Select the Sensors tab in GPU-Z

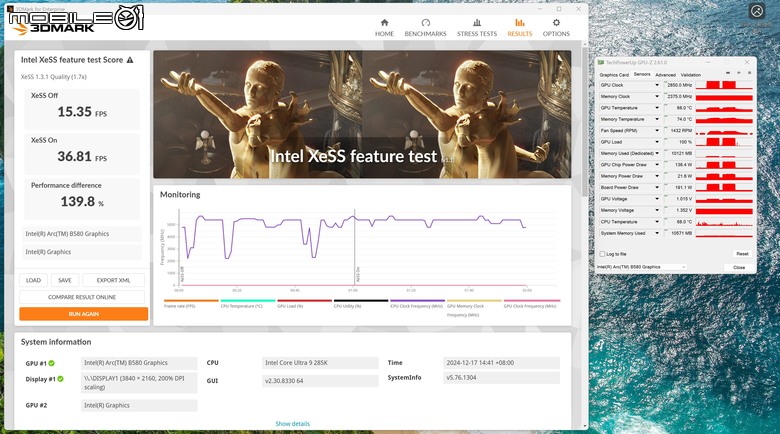[642, 74]
